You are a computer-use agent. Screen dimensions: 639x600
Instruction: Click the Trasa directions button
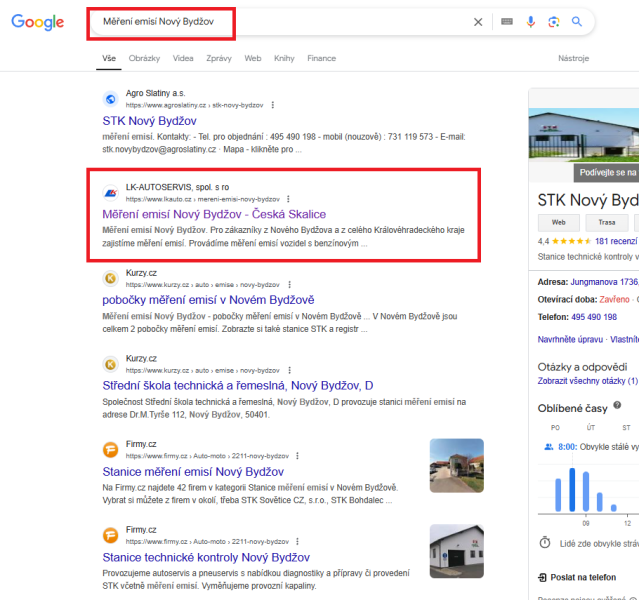pos(606,223)
